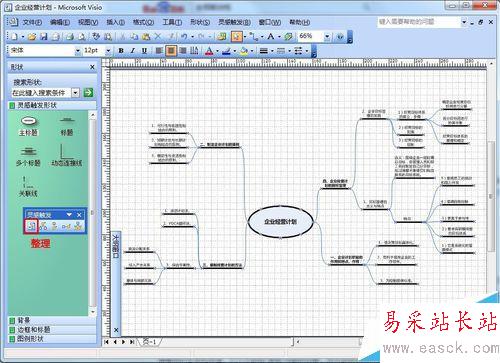
Task: Click the line weight icon
Action: point(264,51)
